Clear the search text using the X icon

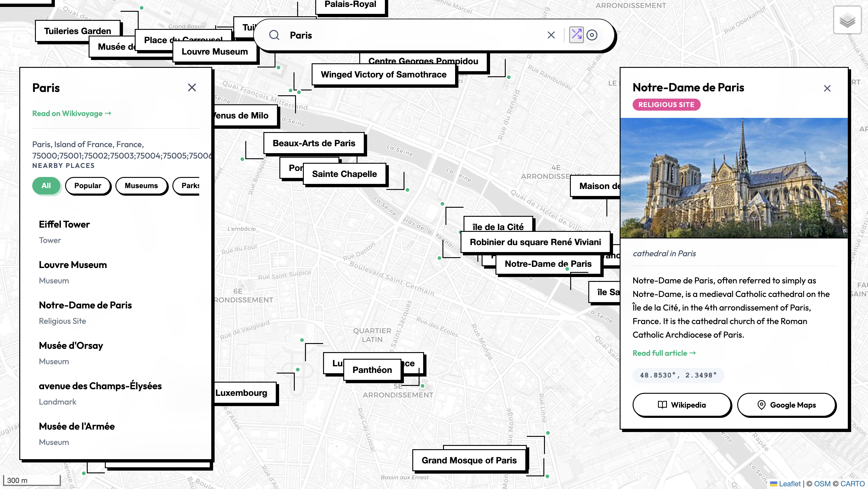(x=551, y=35)
